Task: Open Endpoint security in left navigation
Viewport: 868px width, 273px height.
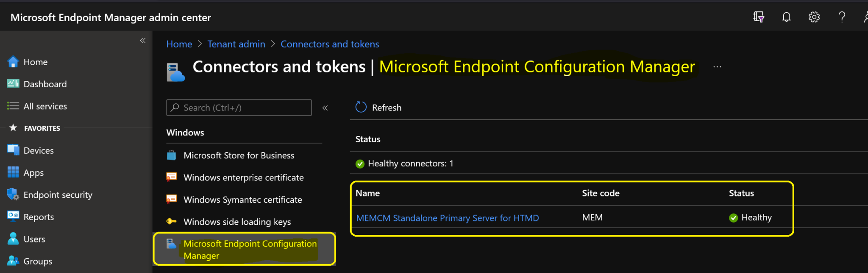Action: point(58,195)
